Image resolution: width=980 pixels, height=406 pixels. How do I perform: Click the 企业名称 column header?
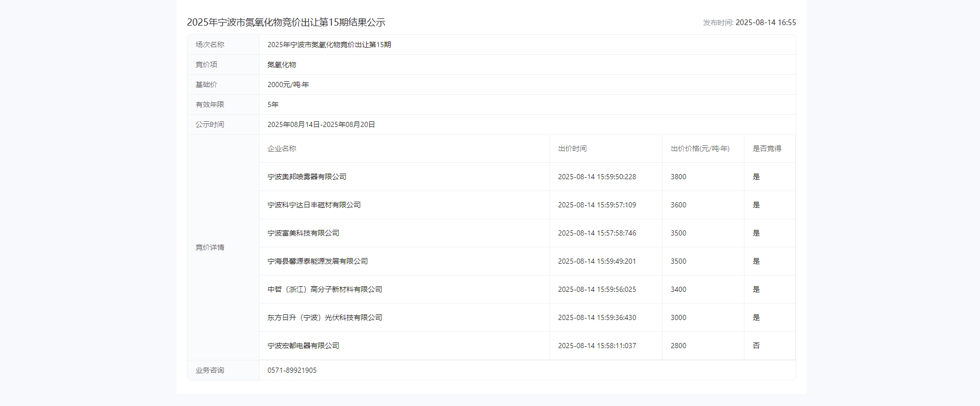[x=282, y=148]
